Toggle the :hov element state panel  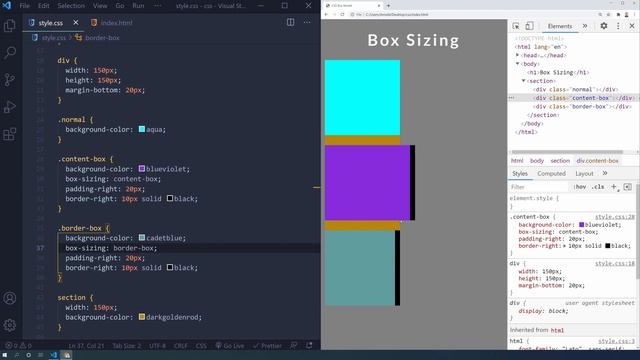(580, 187)
